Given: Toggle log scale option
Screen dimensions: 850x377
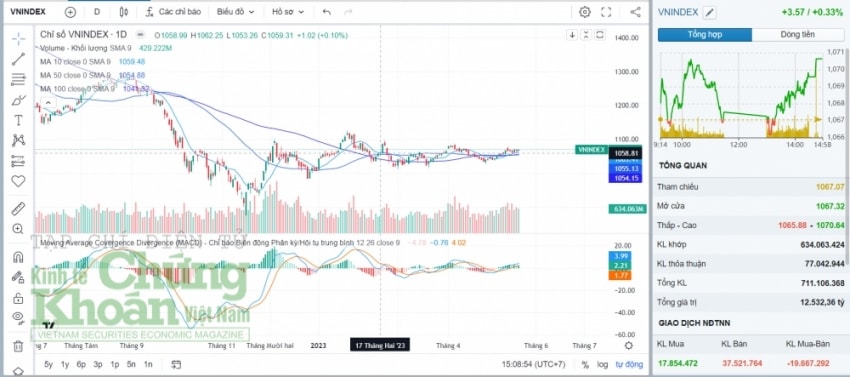Looking at the screenshot, I should point(602,365).
